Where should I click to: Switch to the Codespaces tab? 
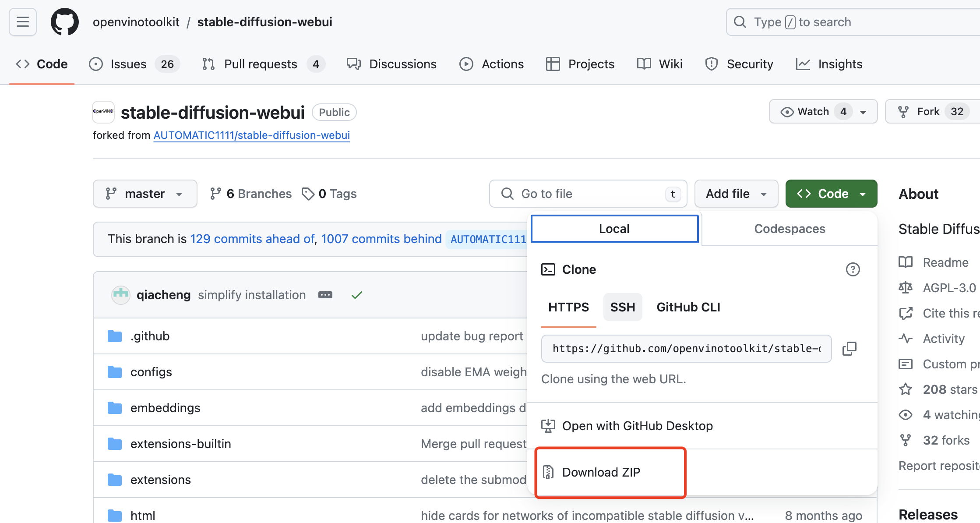coord(790,229)
